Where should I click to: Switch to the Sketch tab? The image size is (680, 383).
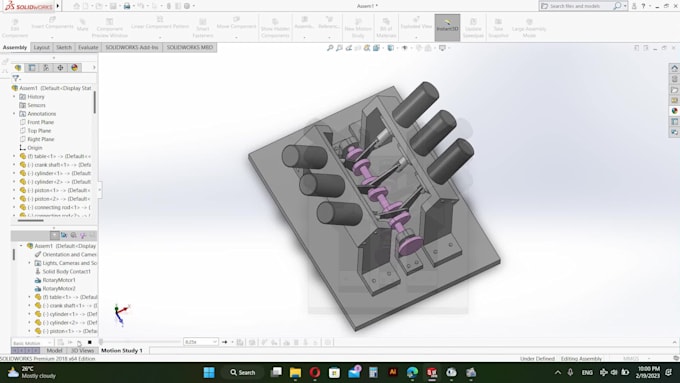pos(64,47)
